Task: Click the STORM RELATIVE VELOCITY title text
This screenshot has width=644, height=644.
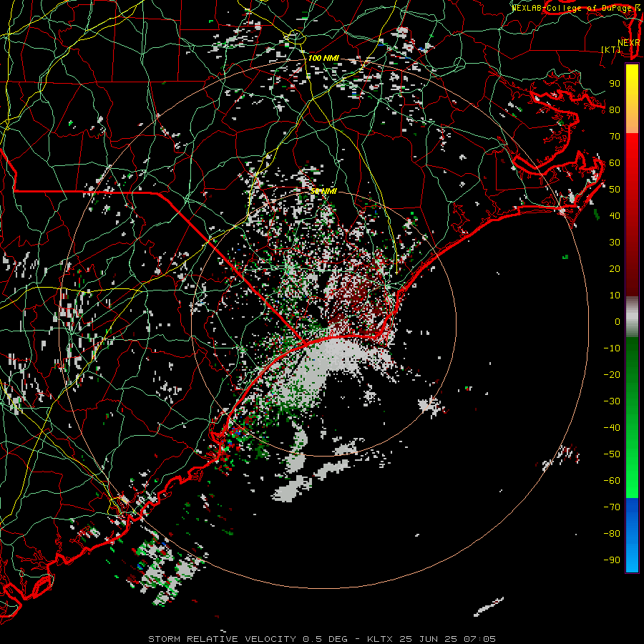Action: pyautogui.click(x=222, y=639)
